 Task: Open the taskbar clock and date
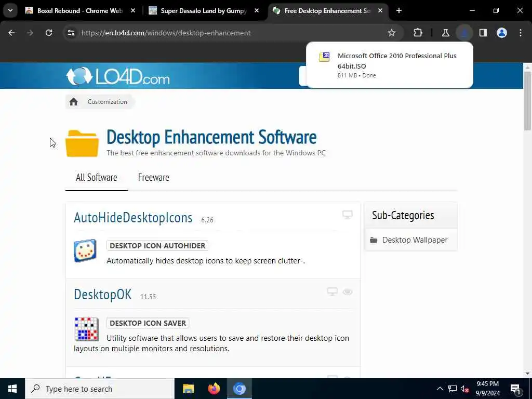click(x=487, y=389)
